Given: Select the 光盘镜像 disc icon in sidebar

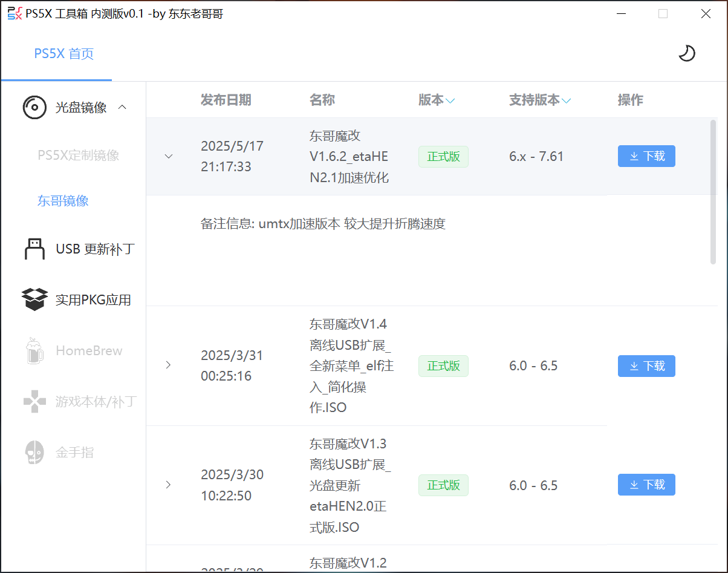Looking at the screenshot, I should point(34,107).
